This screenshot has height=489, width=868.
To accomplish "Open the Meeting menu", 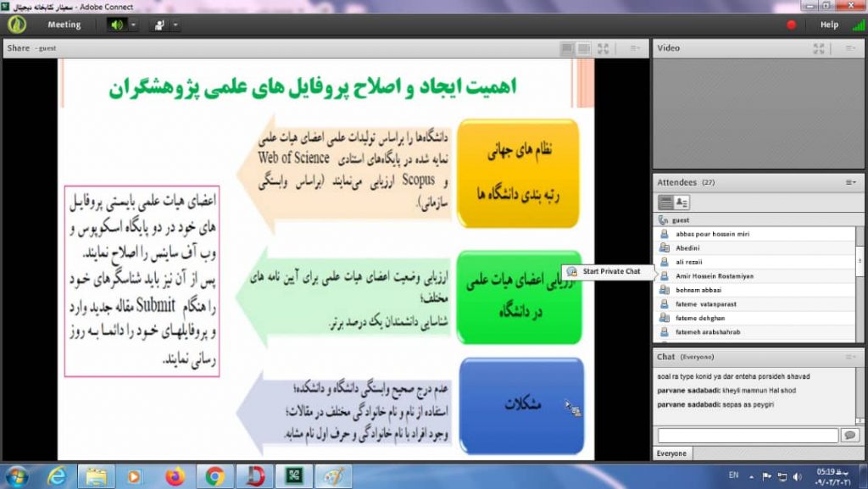I will click(64, 25).
